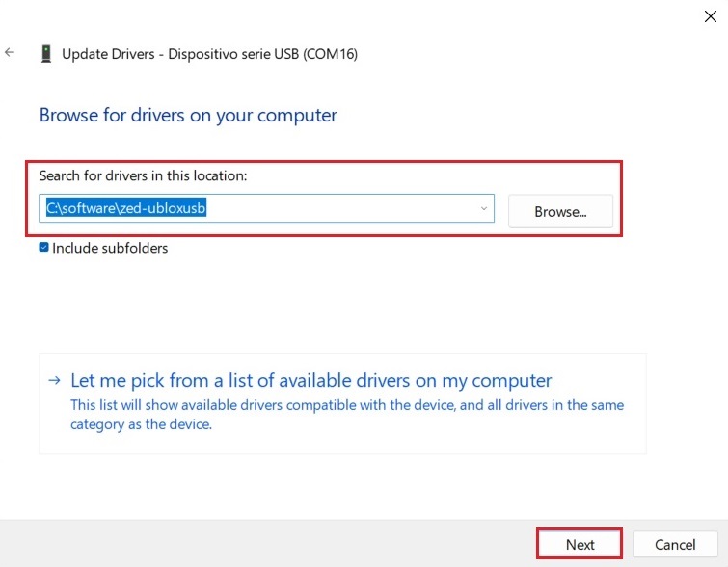Close the Update Drivers dialog with X
Image resolution: width=728 pixels, height=567 pixels.
click(x=711, y=15)
